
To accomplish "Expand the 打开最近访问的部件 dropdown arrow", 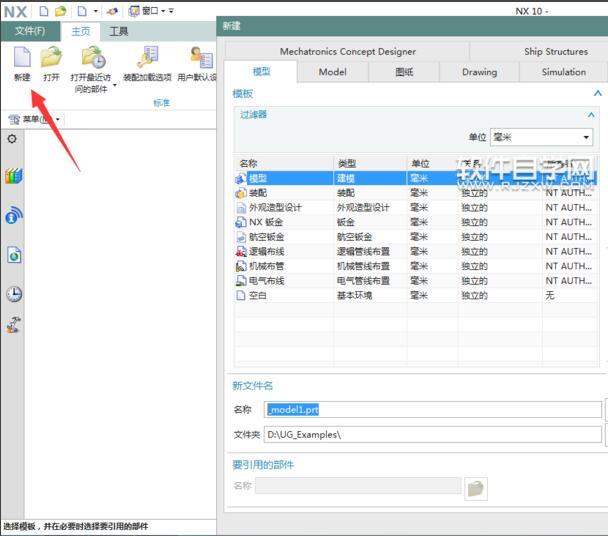I will click(x=115, y=85).
